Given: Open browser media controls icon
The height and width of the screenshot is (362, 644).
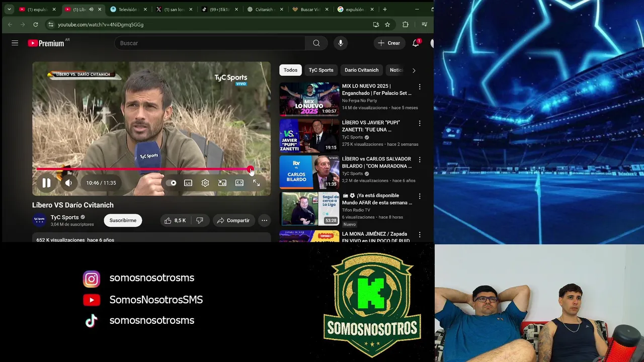Looking at the screenshot, I should 424,24.
